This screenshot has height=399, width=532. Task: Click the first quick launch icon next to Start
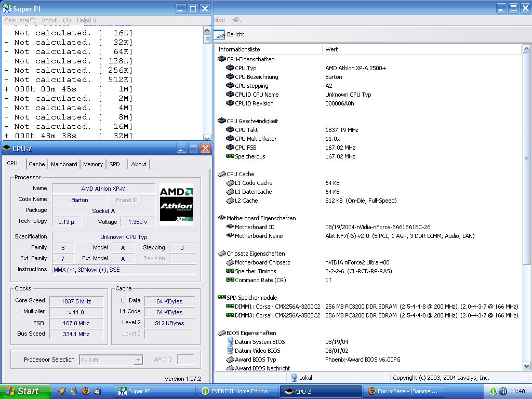pyautogui.click(x=61, y=391)
